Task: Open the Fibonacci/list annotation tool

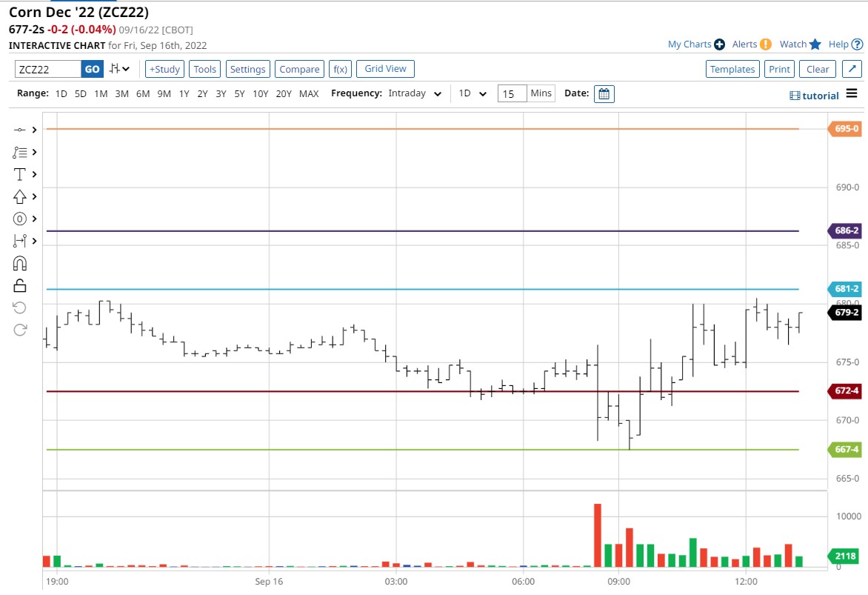Action: 20,153
